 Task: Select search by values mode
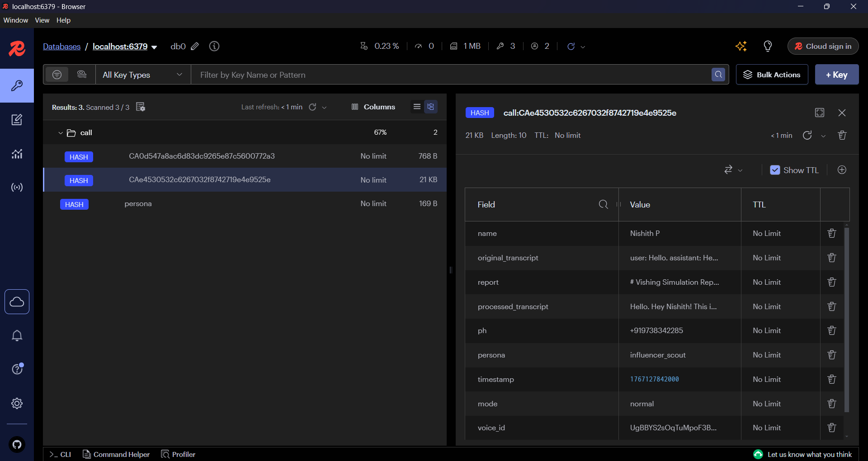(x=82, y=75)
